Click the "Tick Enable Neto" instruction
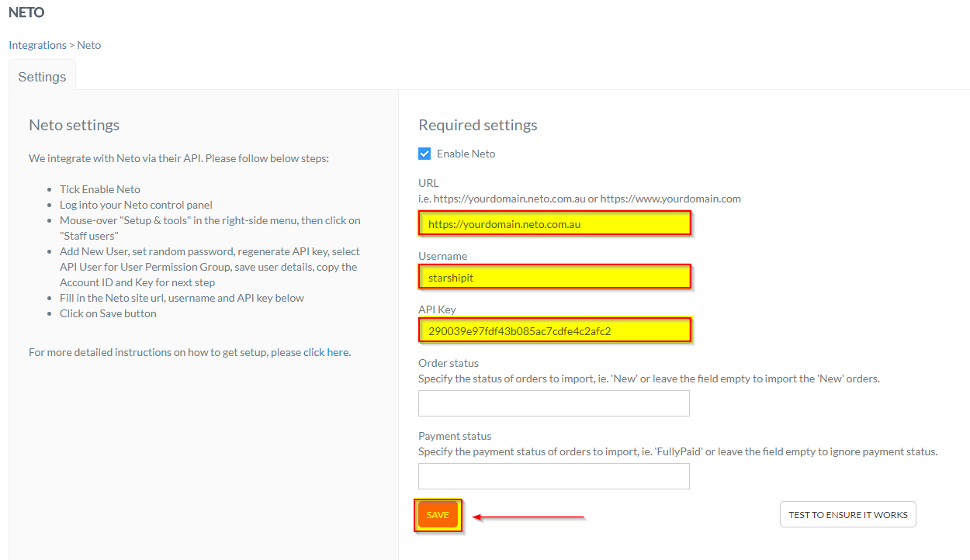Viewport: 970px width, 560px height. [100, 189]
